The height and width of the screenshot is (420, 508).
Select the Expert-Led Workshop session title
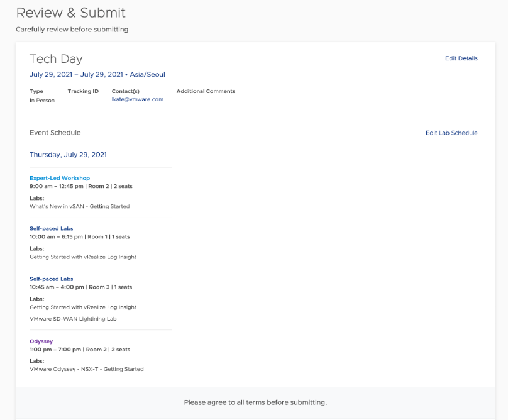click(x=60, y=178)
